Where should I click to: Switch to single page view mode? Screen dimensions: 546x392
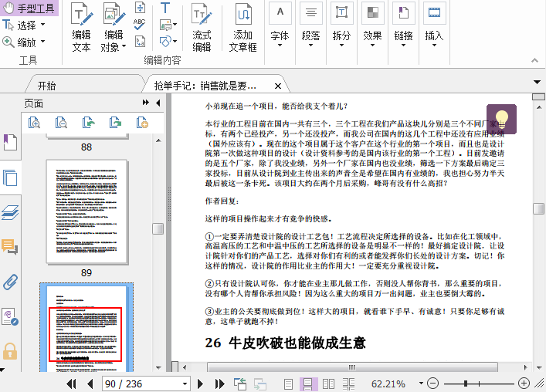[289, 384]
